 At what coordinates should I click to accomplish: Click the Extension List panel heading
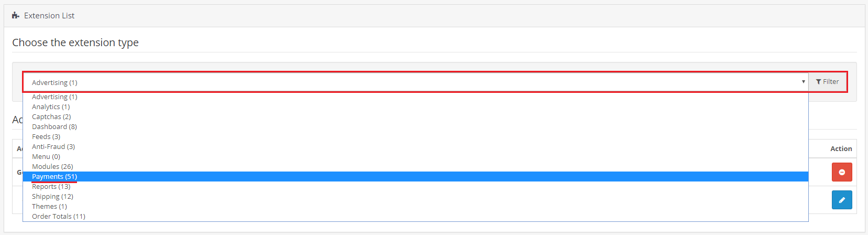(49, 16)
